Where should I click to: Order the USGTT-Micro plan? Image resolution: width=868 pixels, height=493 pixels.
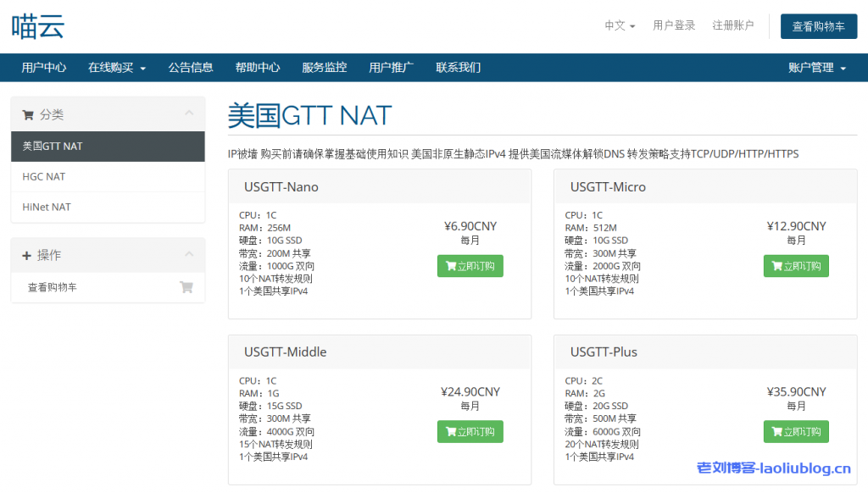coord(796,266)
